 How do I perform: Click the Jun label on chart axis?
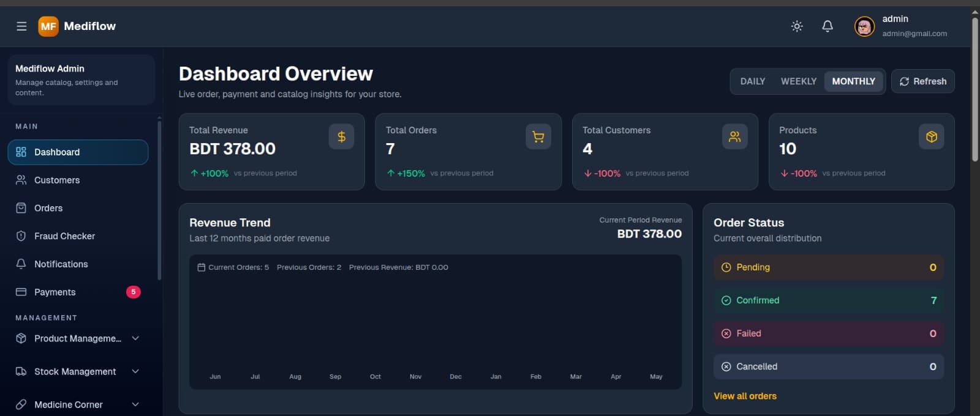tap(215, 376)
